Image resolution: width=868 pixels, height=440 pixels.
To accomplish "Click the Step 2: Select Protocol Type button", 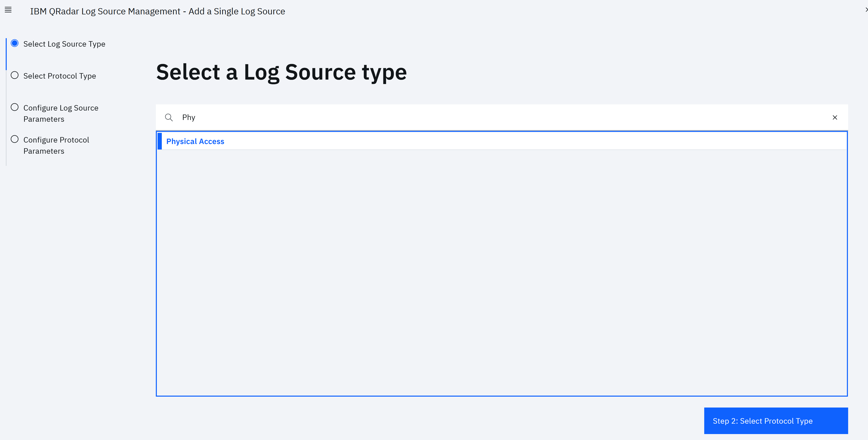I will pyautogui.click(x=776, y=421).
